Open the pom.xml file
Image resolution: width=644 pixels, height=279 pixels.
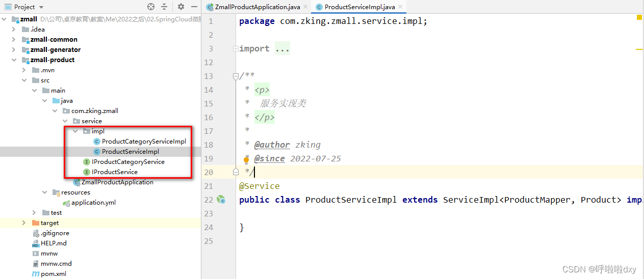tap(54, 274)
